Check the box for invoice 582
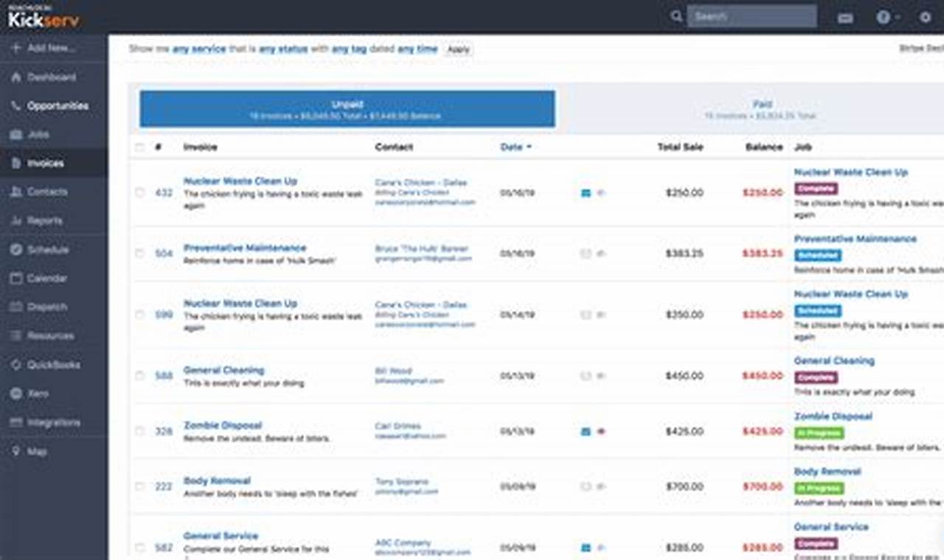Image resolution: width=944 pixels, height=560 pixels. pos(139,547)
